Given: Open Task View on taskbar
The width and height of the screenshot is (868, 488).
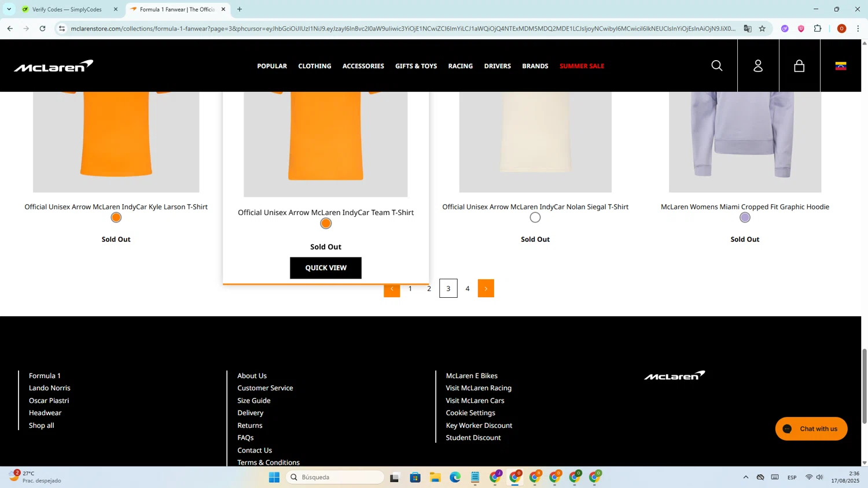Looking at the screenshot, I should 395,477.
